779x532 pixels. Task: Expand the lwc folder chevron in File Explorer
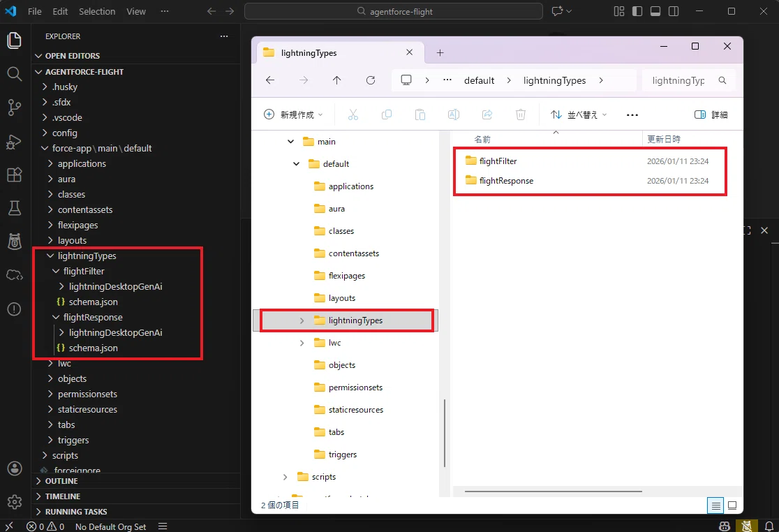point(302,343)
